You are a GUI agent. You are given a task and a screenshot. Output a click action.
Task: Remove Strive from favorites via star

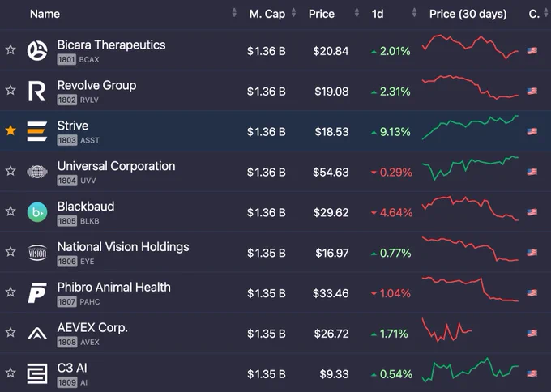tap(11, 130)
